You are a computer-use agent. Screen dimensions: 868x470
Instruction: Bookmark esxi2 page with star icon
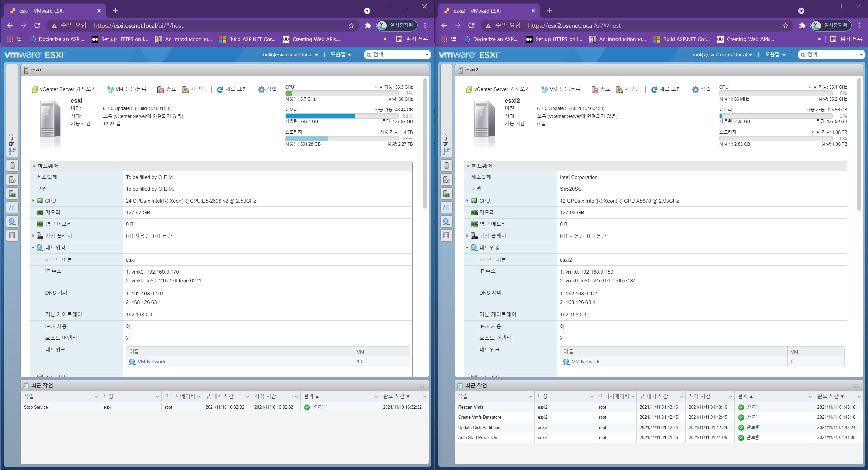pos(785,25)
